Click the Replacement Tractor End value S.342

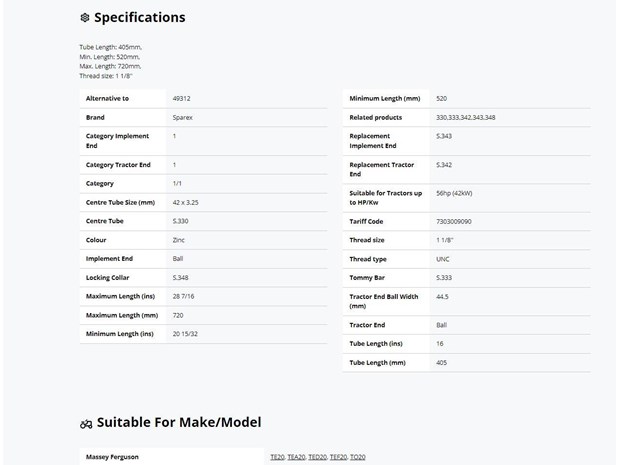coord(444,165)
